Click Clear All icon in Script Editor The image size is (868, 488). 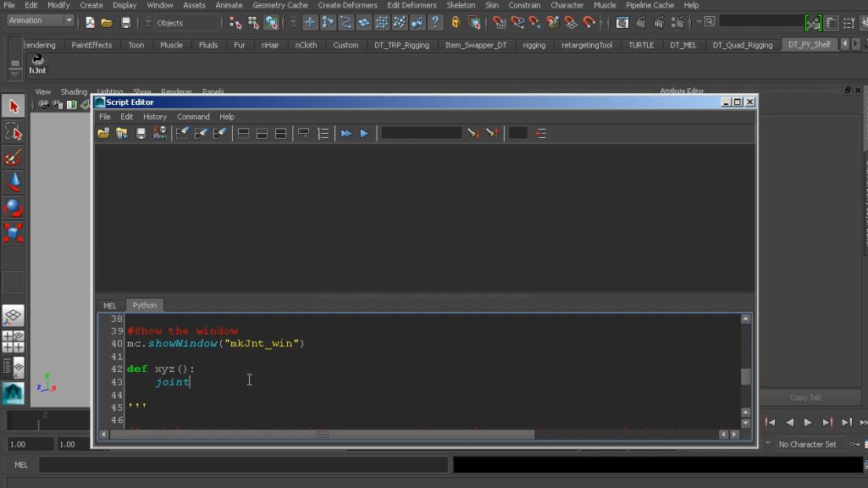point(220,134)
